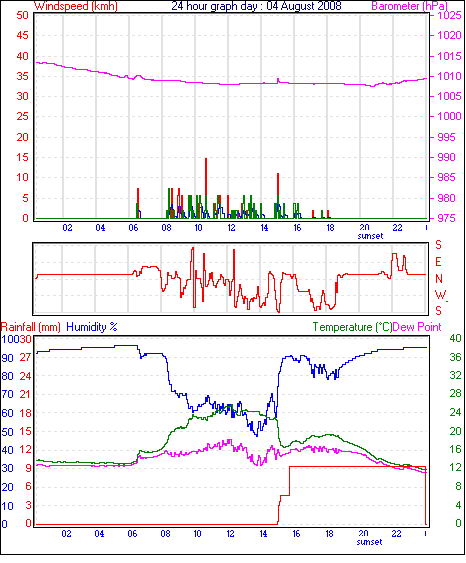Screen dimensions: 466x563
Task: Select the 'Dew Point' legend label
Action: [417, 327]
